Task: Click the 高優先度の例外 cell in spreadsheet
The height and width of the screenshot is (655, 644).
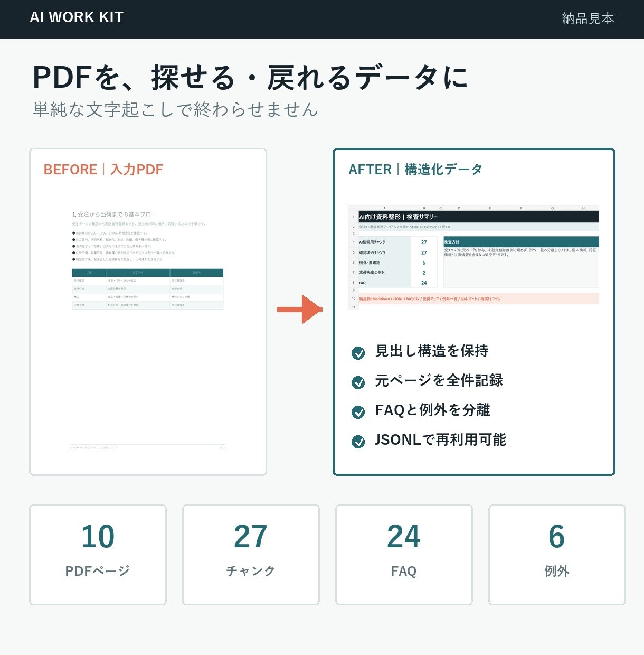Action: (x=384, y=273)
